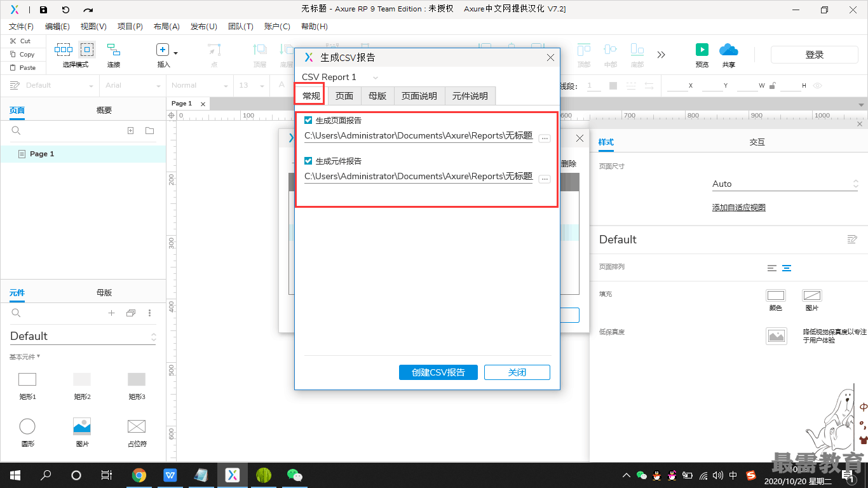Browse path for widget report
Viewport: 868px width, 488px height.
(x=545, y=179)
